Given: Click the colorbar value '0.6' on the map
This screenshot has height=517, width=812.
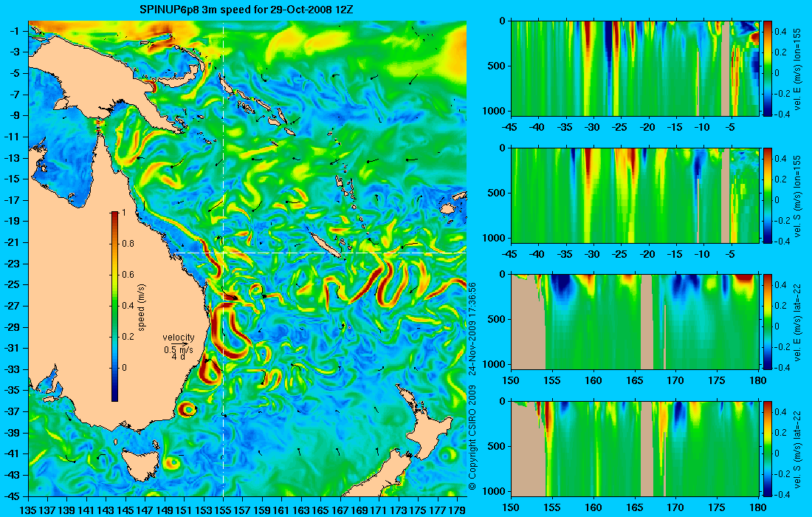Looking at the screenshot, I should point(128,275).
